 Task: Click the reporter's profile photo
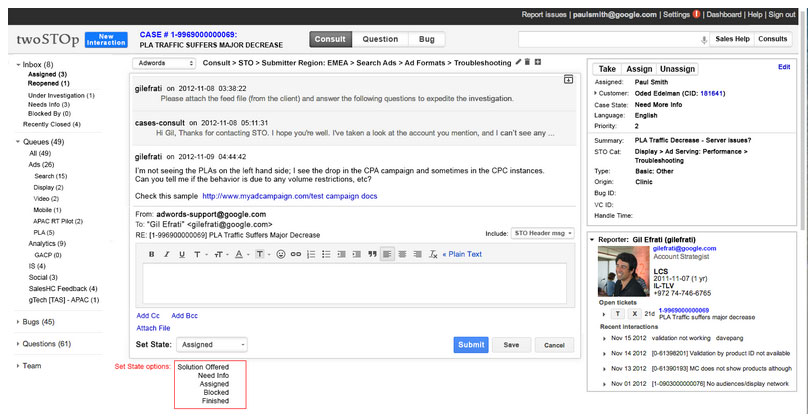[x=624, y=271]
